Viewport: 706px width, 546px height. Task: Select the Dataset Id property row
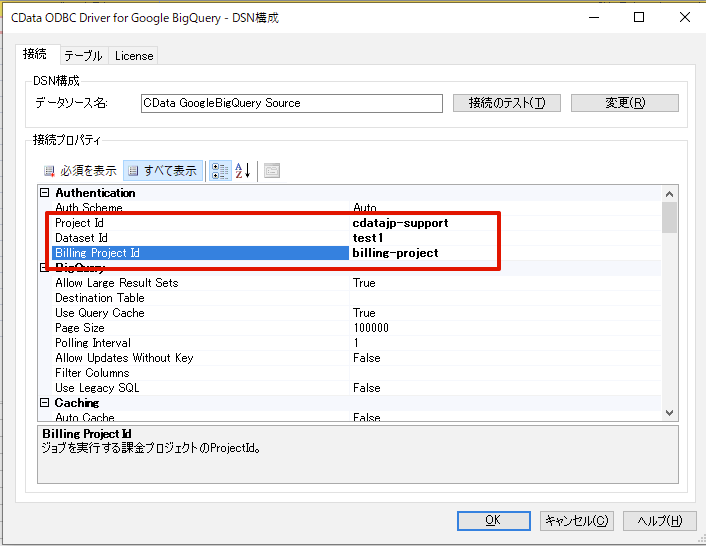point(356,238)
